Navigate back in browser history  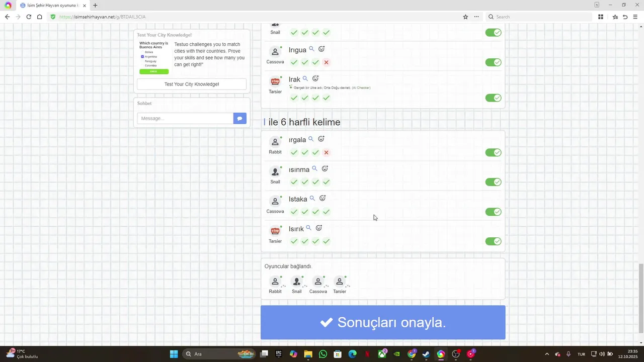tap(7, 17)
